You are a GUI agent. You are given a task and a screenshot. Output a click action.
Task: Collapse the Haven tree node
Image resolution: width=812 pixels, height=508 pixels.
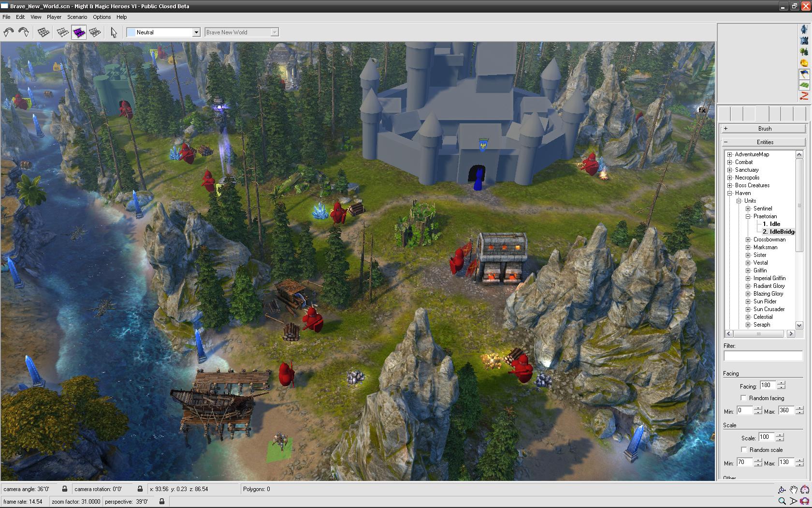point(730,193)
